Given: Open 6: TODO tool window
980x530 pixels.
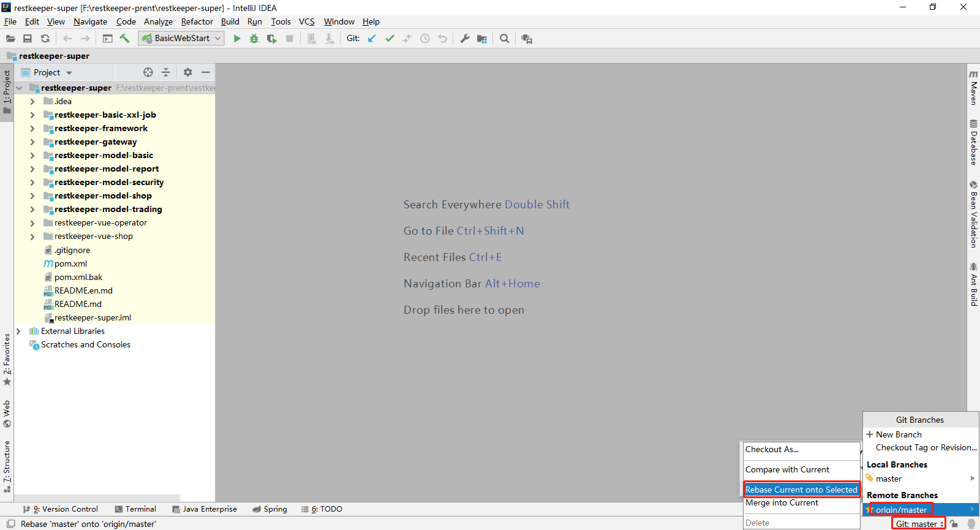Looking at the screenshot, I should [322, 509].
